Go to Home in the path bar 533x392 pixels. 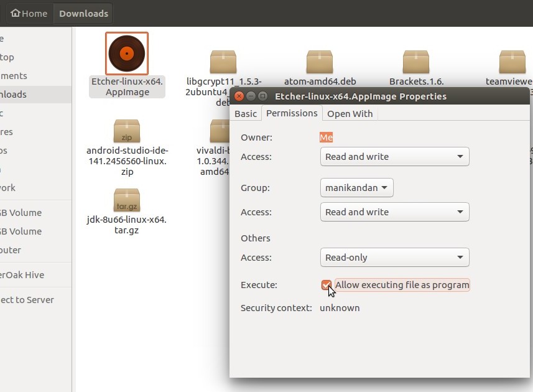pyautogui.click(x=29, y=13)
